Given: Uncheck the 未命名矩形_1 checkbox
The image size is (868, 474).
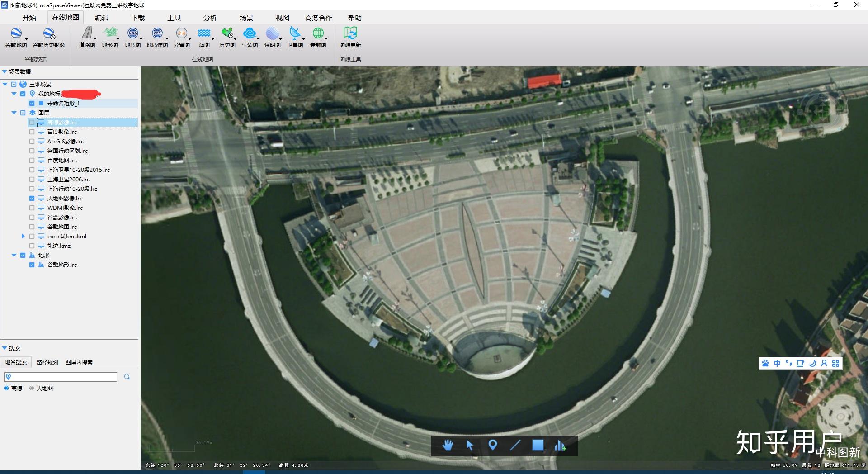Looking at the screenshot, I should (32, 103).
